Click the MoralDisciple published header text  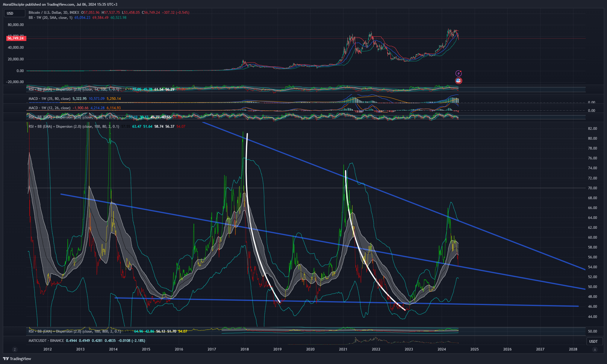coord(60,4)
